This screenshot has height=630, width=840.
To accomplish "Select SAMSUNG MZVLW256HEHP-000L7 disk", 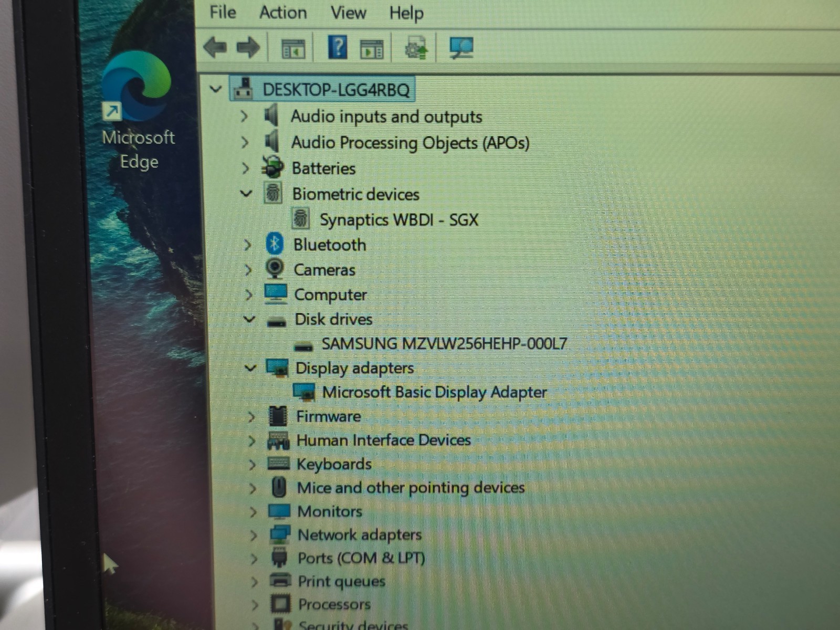I will click(444, 344).
